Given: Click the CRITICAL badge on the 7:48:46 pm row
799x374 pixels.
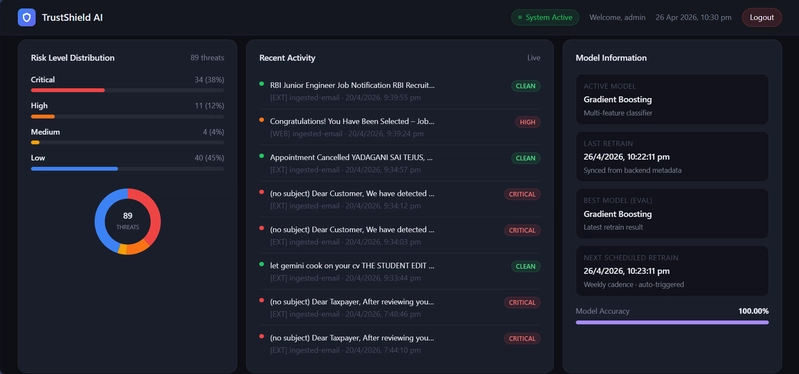Looking at the screenshot, I should 522,303.
